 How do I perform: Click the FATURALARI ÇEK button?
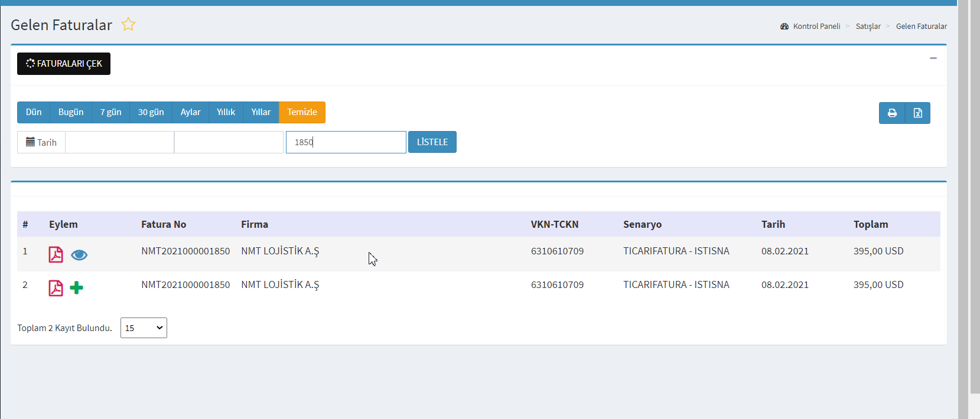tap(64, 64)
